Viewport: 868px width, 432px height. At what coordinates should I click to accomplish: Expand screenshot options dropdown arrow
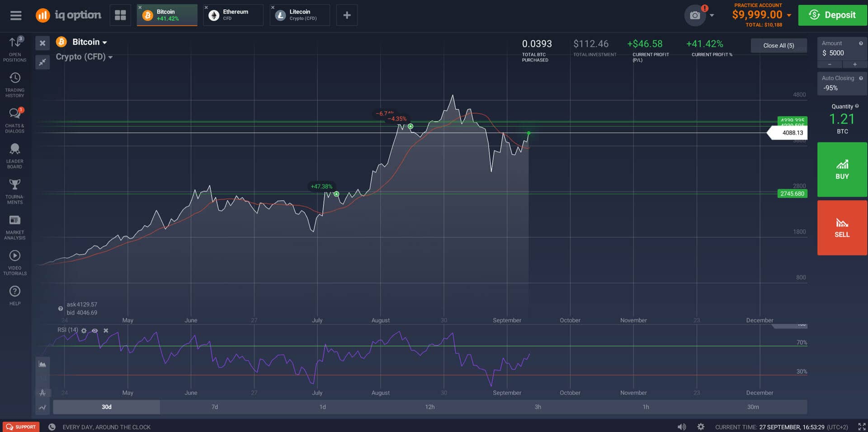tap(712, 15)
